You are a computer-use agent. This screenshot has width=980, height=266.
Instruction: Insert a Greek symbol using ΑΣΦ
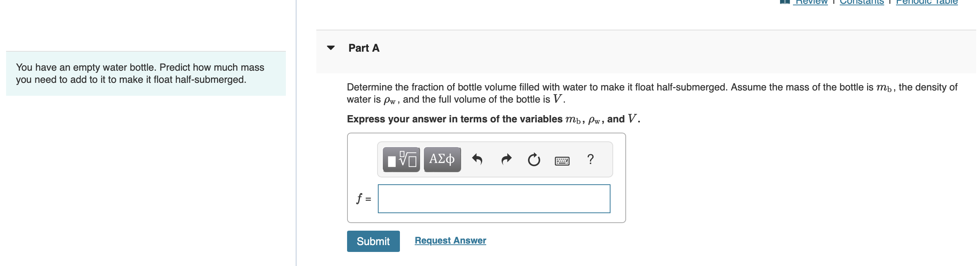[441, 160]
